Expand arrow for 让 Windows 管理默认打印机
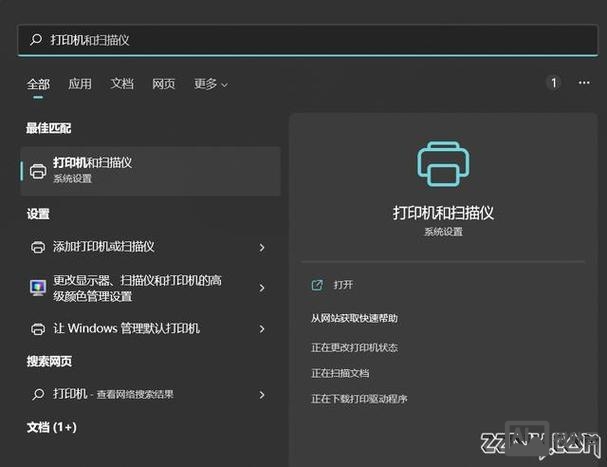 262,329
